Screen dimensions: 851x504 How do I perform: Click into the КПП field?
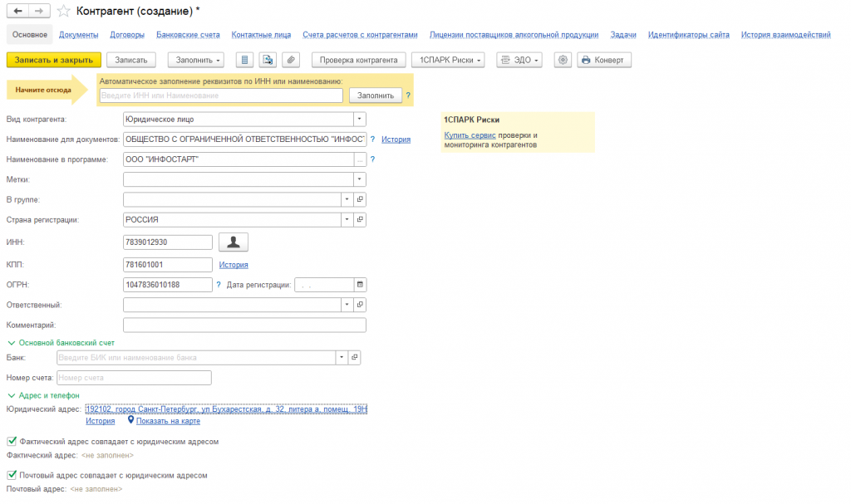click(x=168, y=265)
